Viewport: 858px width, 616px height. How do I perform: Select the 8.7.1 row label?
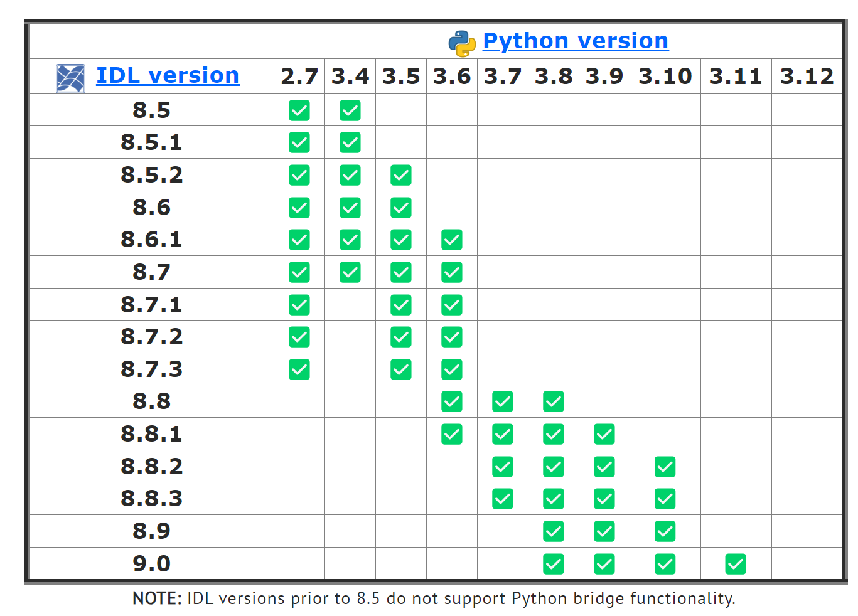[x=151, y=305]
